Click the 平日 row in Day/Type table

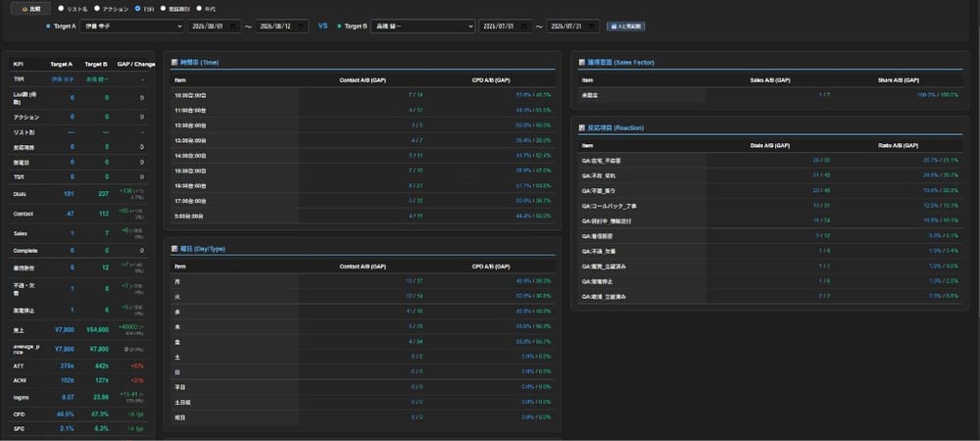[x=363, y=387]
